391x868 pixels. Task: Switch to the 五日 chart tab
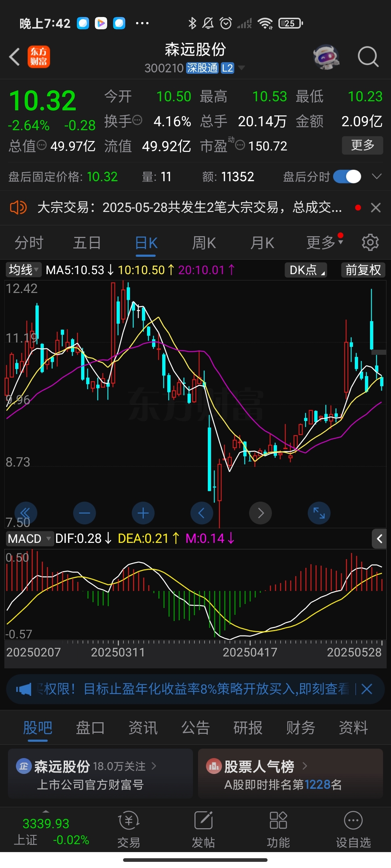pos(87,243)
